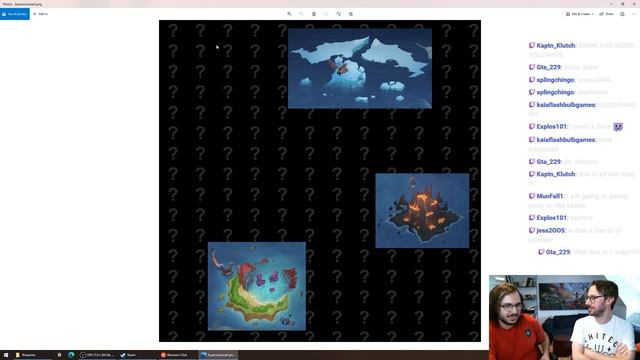Image resolution: width=640 pixels, height=360 pixels.
Task: Click the tropical crescent island map image
Action: click(257, 286)
